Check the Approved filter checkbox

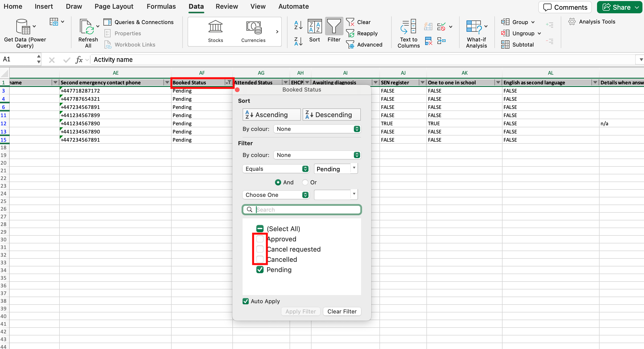click(260, 239)
